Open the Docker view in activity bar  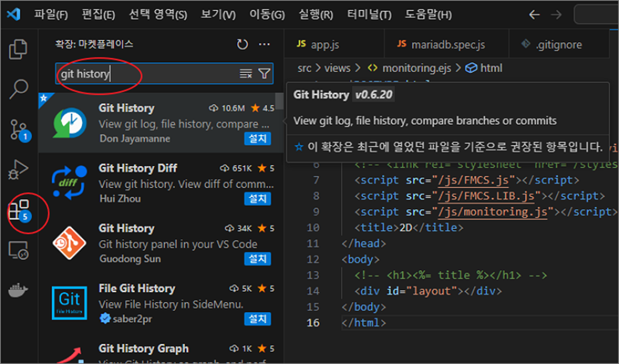[x=18, y=291]
